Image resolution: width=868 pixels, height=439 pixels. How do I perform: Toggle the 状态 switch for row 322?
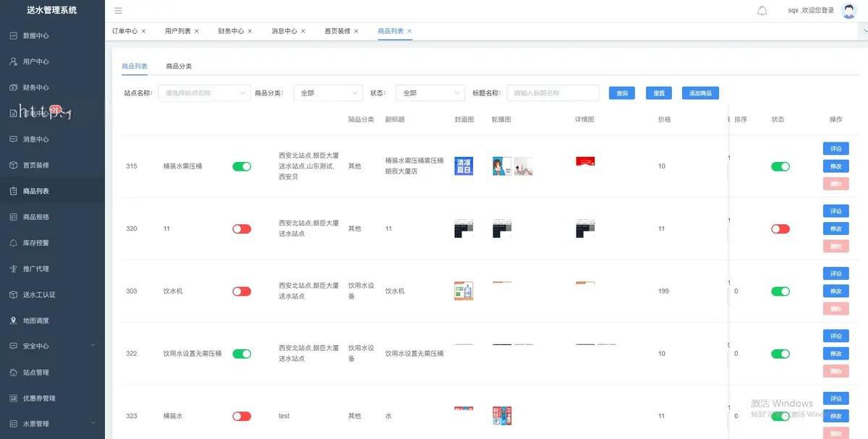click(780, 354)
